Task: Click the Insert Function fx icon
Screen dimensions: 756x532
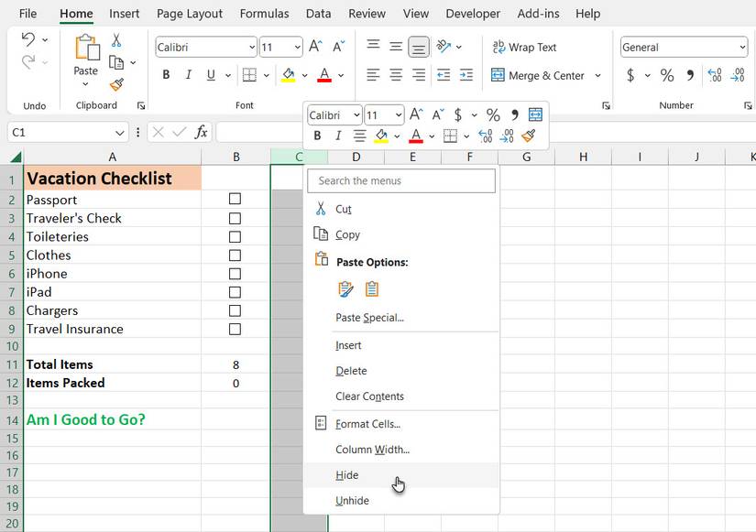Action: click(x=201, y=132)
